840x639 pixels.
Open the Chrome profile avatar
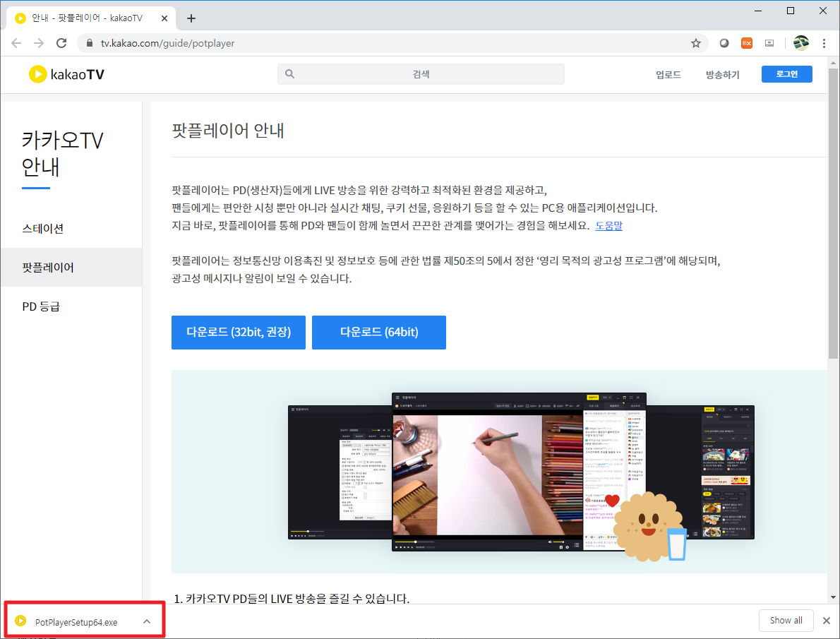(x=801, y=43)
